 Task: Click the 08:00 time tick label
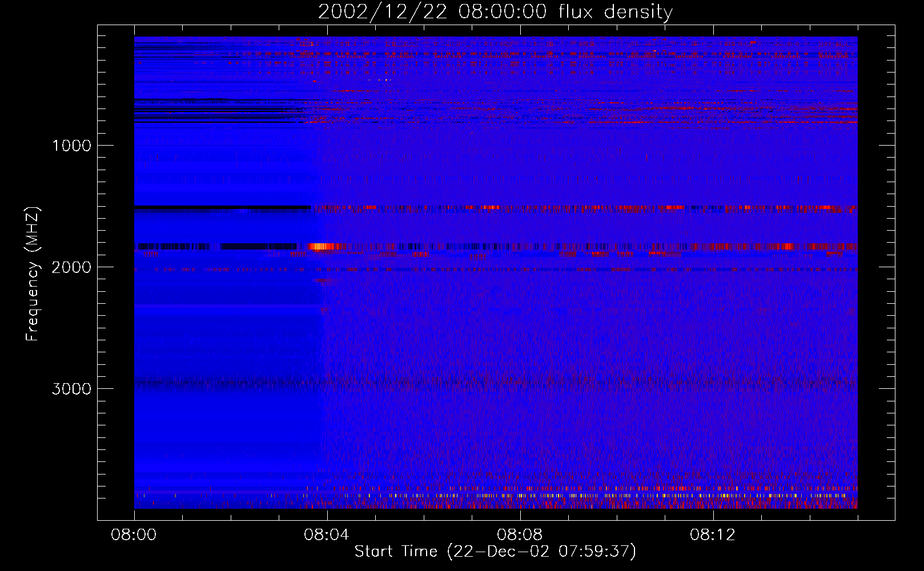tap(134, 535)
